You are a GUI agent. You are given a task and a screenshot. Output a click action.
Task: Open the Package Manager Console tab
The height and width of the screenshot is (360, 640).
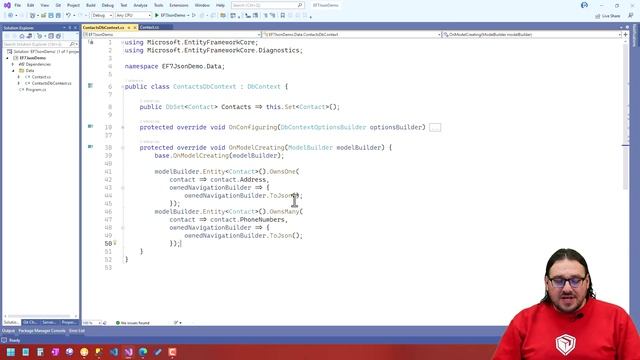coord(42,331)
